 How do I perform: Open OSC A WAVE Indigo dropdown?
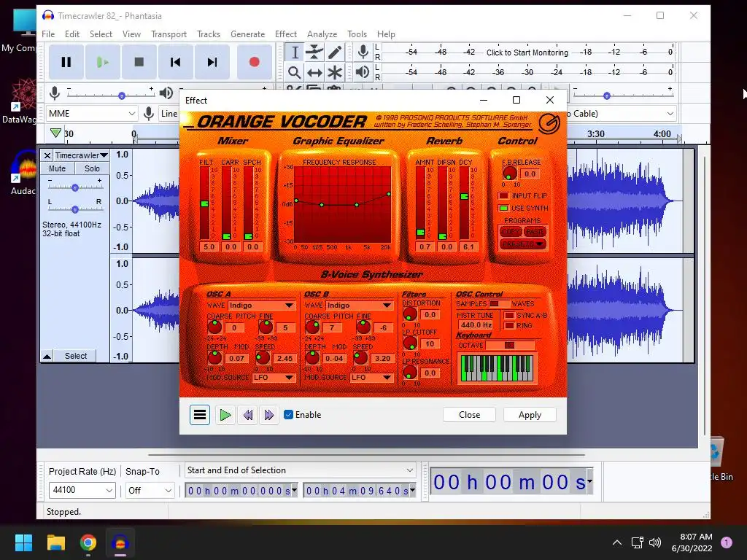262,306
